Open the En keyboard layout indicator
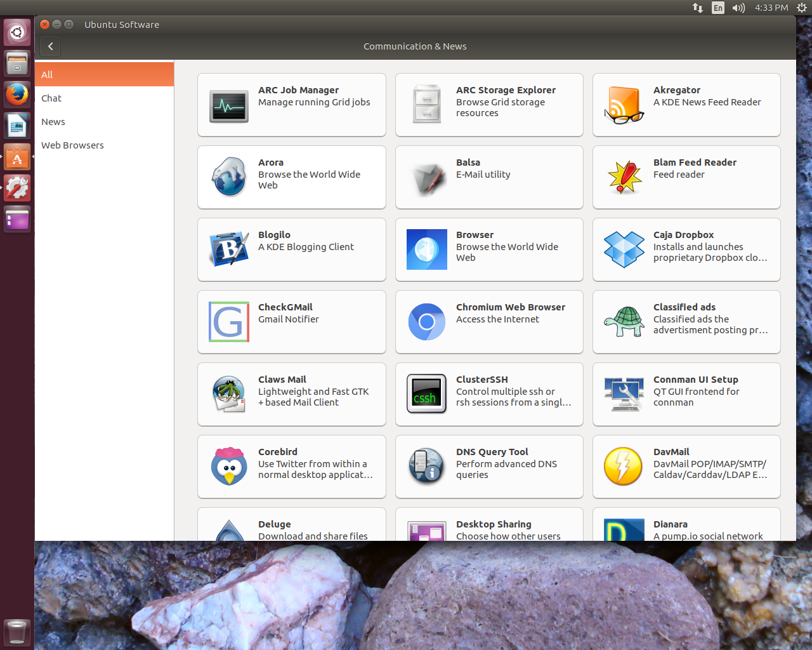This screenshot has height=650, width=812. 717,8
